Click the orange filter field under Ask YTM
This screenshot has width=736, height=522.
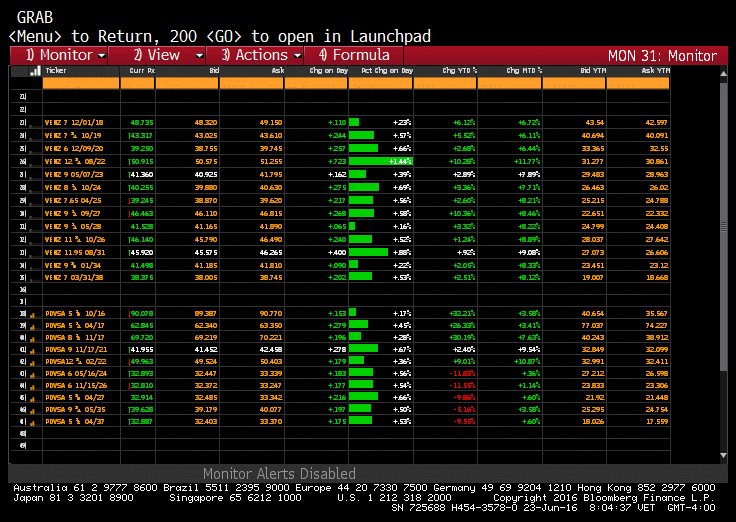coord(638,83)
